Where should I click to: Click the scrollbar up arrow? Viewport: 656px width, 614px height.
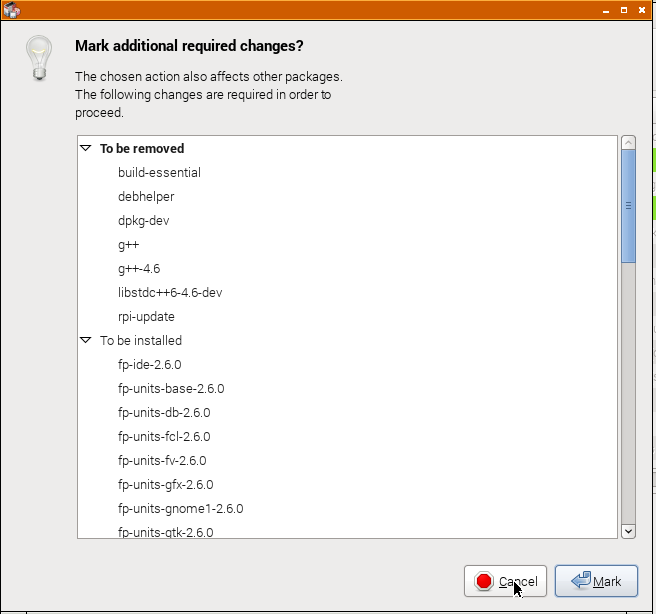point(628,143)
